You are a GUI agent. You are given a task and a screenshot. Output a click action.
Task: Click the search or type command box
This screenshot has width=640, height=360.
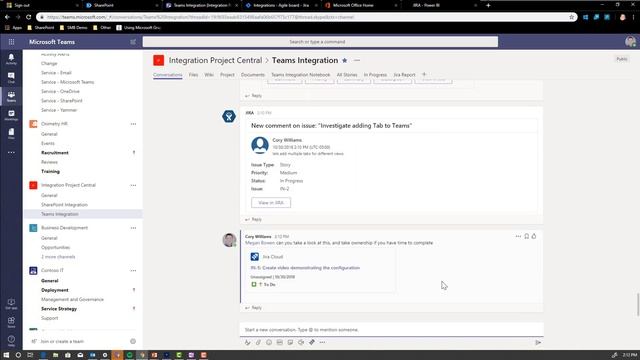coord(320,42)
